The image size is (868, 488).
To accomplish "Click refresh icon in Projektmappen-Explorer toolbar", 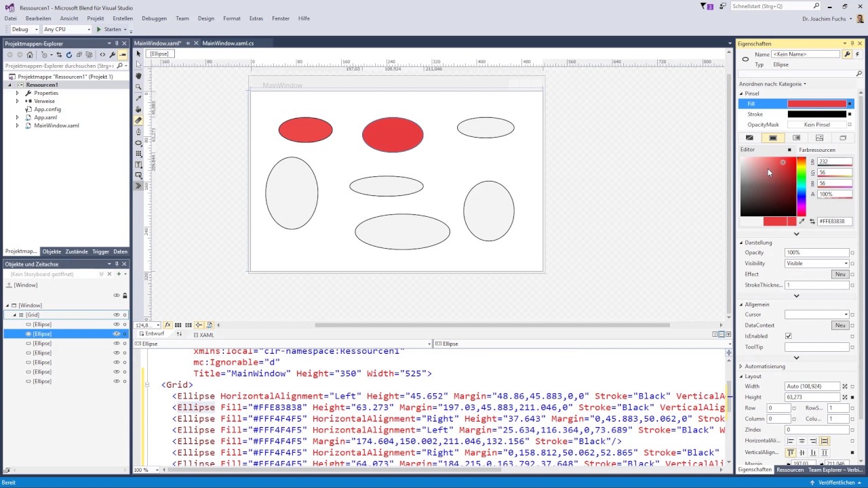I will pyautogui.click(x=68, y=55).
